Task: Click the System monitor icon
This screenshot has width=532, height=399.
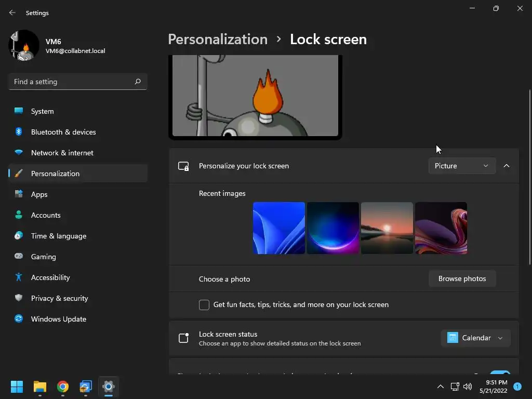Action: 19,111
